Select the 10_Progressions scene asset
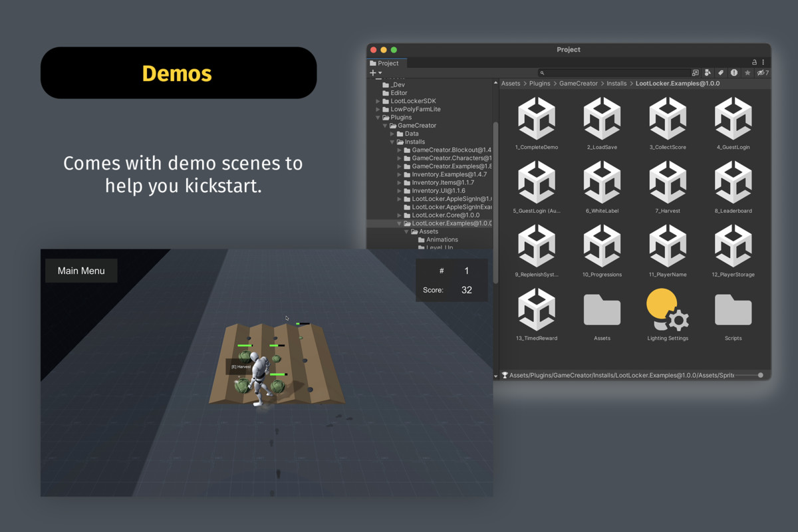This screenshot has height=532, width=798. pyautogui.click(x=602, y=251)
